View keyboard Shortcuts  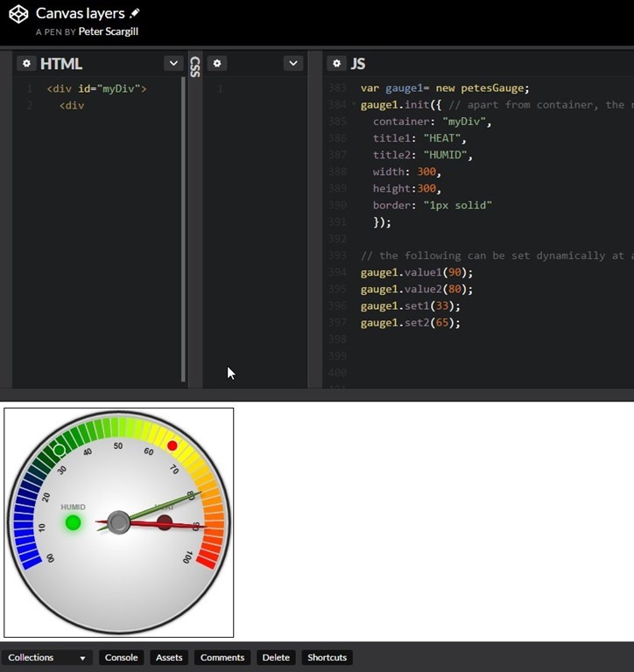coord(327,658)
